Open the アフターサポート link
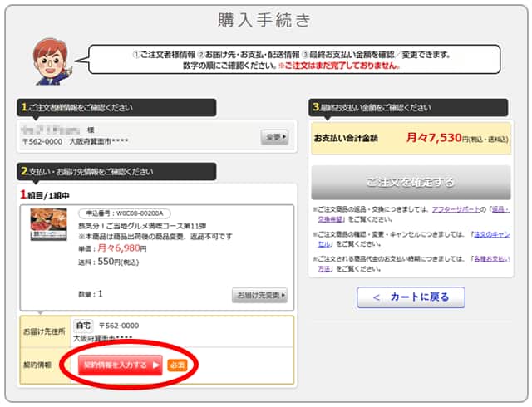This screenshot has width=532, height=407. (x=456, y=209)
